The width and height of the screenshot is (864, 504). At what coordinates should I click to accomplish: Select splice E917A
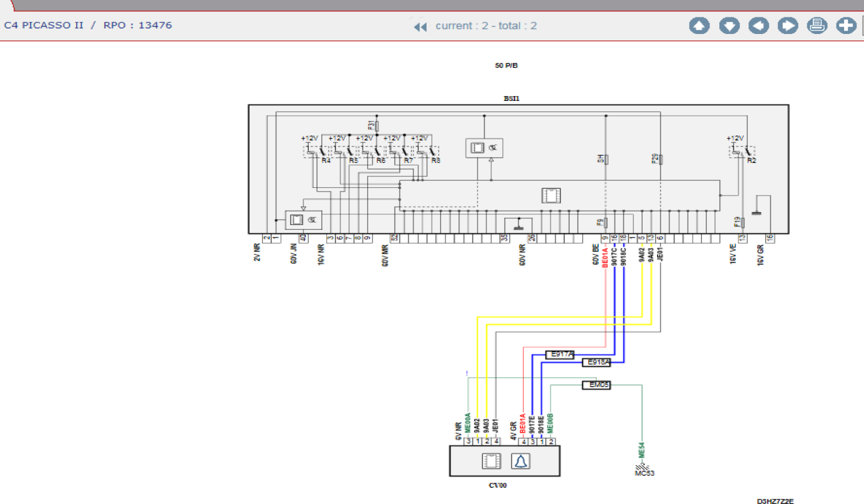coord(560,355)
